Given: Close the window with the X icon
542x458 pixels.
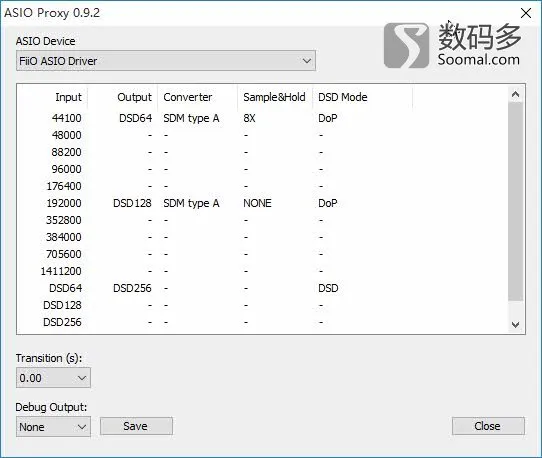Looking at the screenshot, I should tap(526, 13).
